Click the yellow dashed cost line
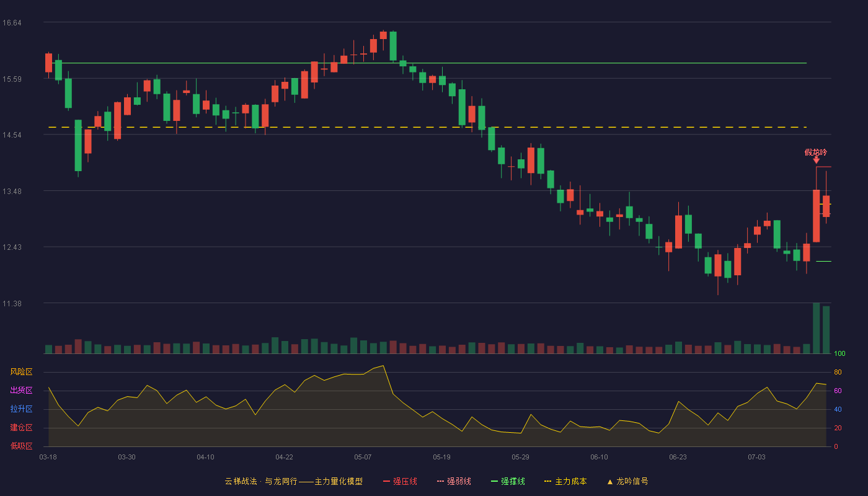Viewport: 868px width, 496px height. pyautogui.click(x=428, y=127)
